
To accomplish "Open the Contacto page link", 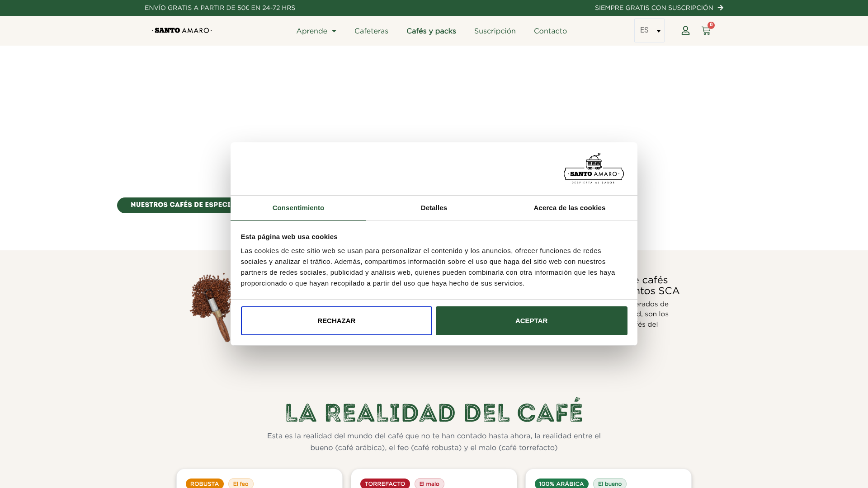I will pos(550,31).
